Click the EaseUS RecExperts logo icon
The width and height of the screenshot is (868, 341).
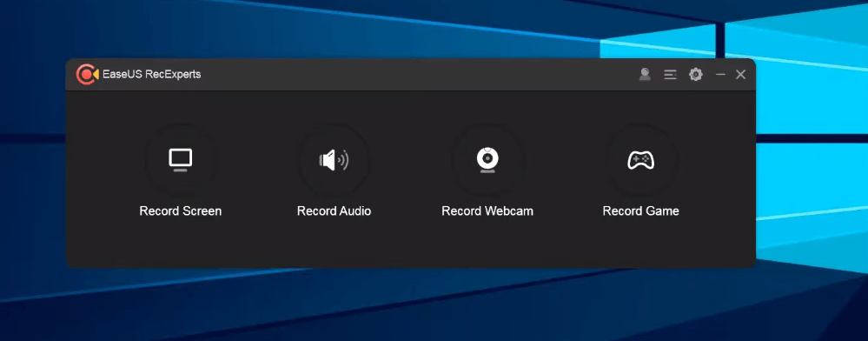pos(88,74)
